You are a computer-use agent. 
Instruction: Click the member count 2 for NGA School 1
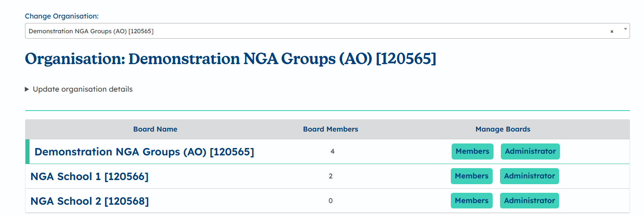[331, 176]
